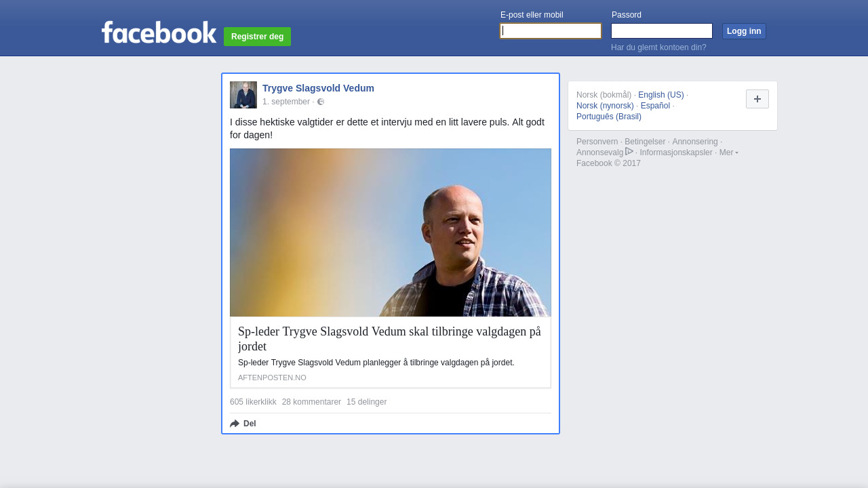This screenshot has width=868, height=488.
Task: Click the Facebook logo
Action: click(159, 33)
